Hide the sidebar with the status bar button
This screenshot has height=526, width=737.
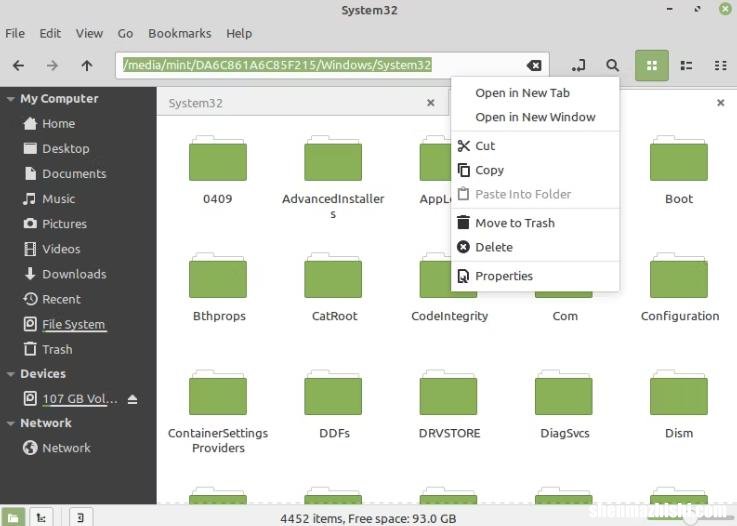click(81, 517)
